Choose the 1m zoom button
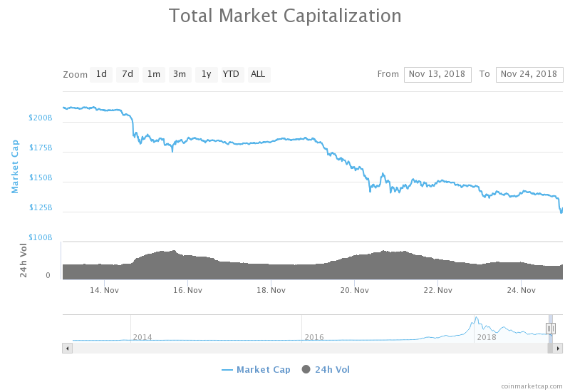Image resolution: width=570 pixels, height=392 pixels. point(154,74)
